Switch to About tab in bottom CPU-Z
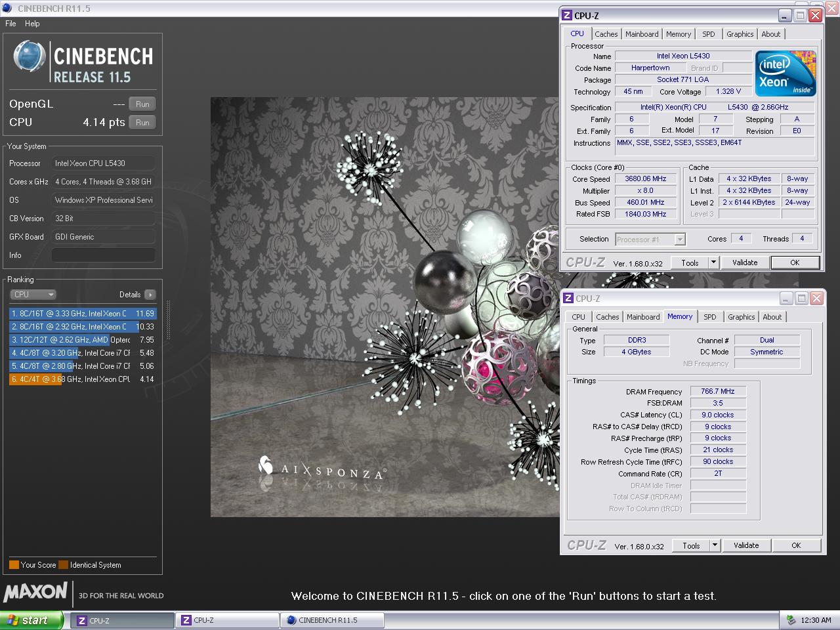This screenshot has height=630, width=840. point(772,317)
